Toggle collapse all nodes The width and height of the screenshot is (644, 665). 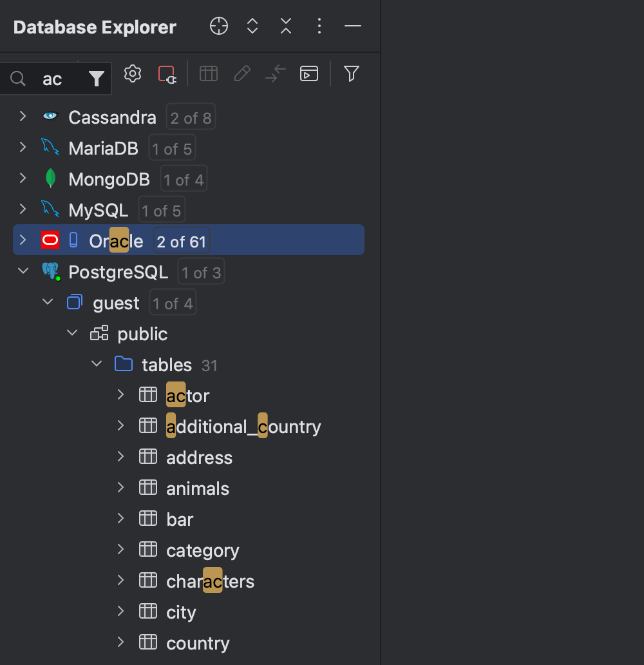click(285, 26)
